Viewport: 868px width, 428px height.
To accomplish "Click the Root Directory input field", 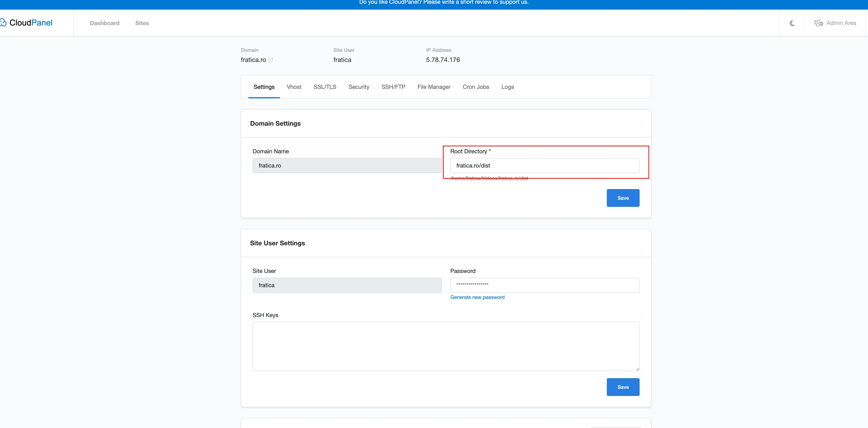I will [544, 166].
